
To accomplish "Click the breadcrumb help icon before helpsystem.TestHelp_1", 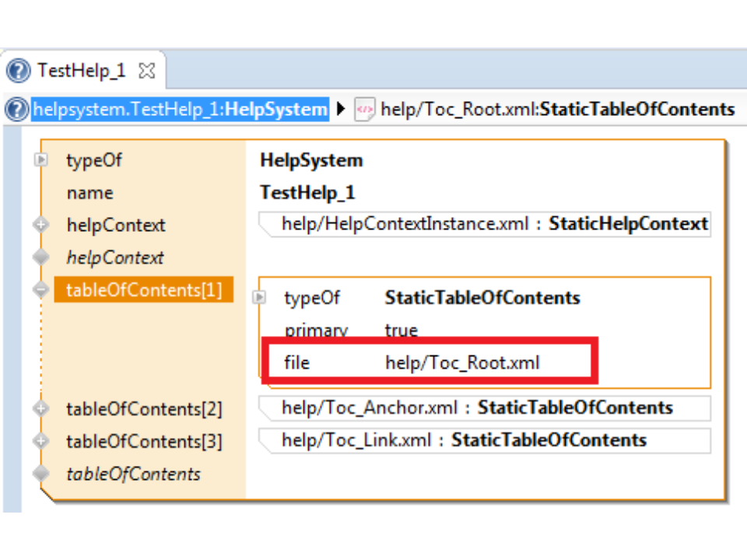I will (16, 110).
